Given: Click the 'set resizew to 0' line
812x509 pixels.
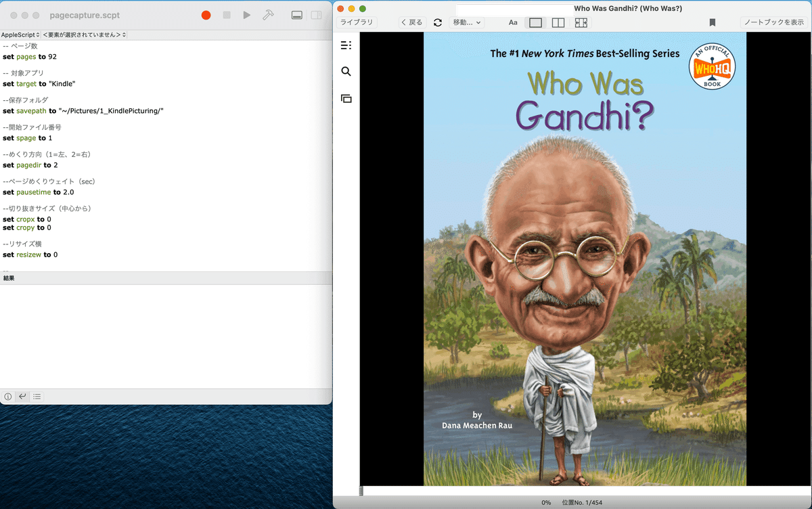Looking at the screenshot, I should click(x=30, y=255).
